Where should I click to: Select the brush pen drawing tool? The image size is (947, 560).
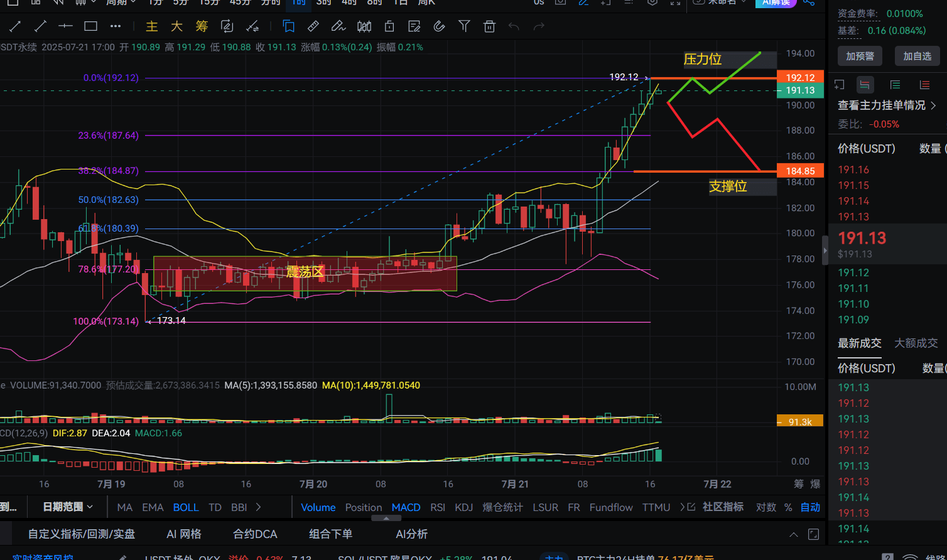coord(338,26)
